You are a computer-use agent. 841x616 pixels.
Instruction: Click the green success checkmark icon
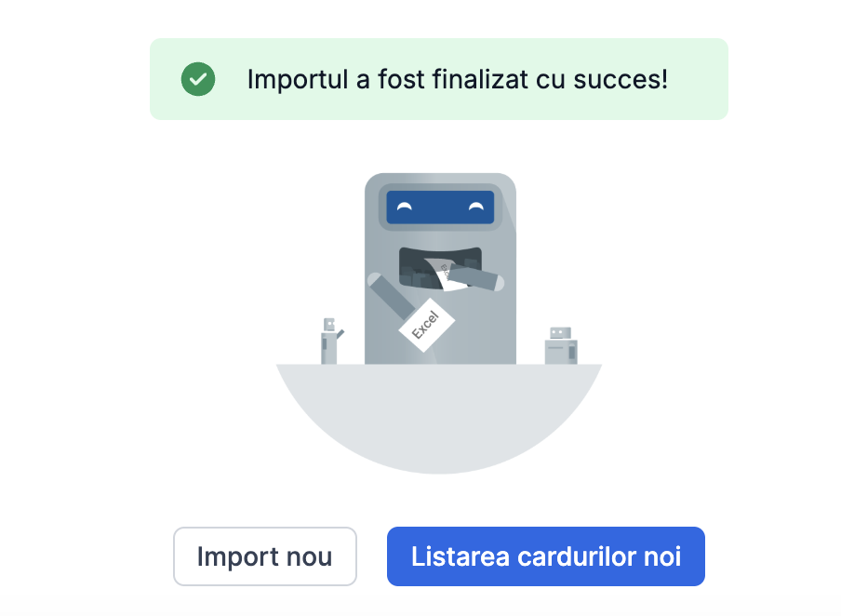point(198,79)
